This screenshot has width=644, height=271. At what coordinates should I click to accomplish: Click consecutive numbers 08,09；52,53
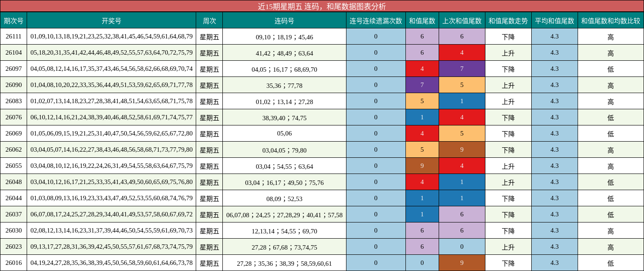(284, 199)
